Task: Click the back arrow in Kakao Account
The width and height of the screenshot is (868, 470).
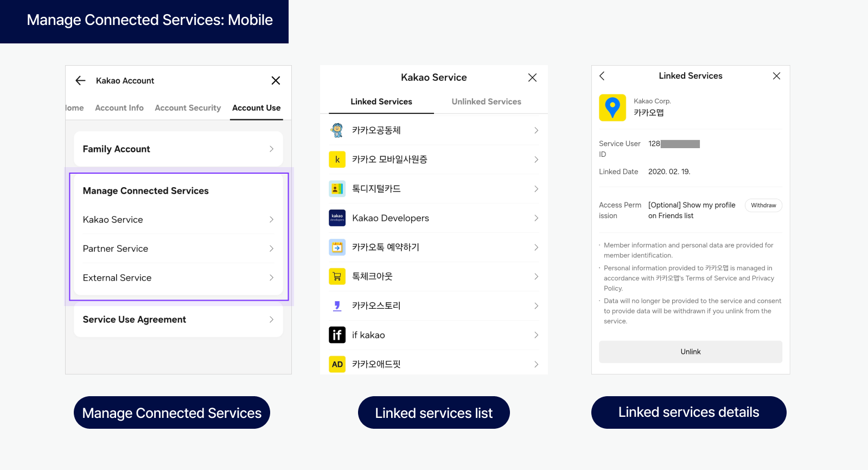Action: click(81, 81)
